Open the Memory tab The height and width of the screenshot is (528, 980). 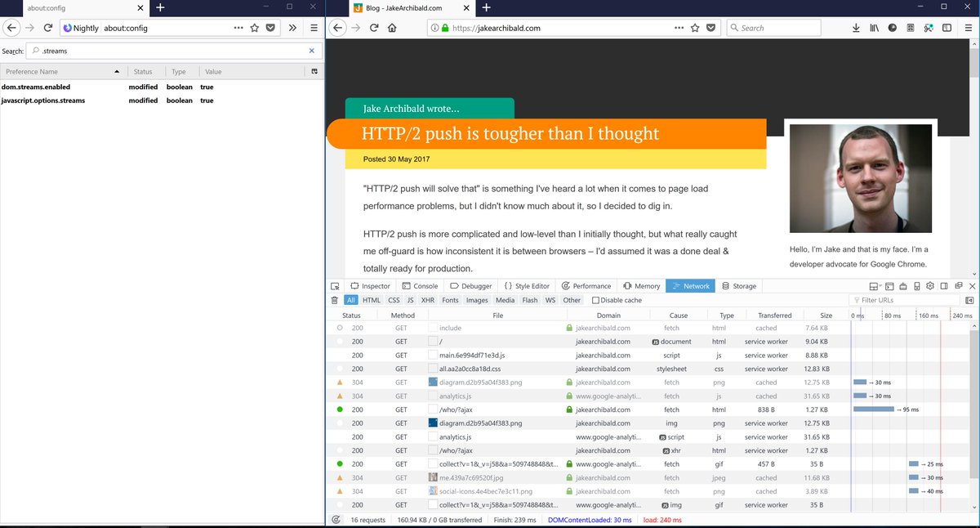[x=641, y=286]
